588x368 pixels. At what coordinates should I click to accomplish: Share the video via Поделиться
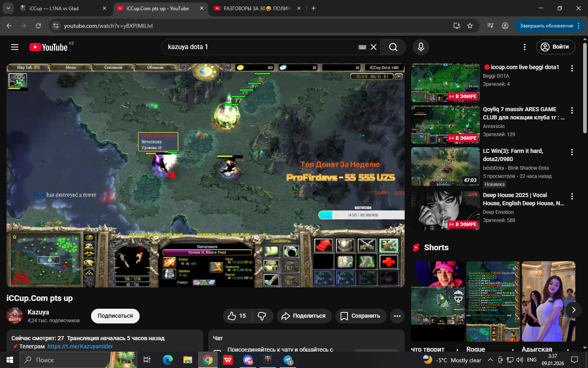pos(304,316)
